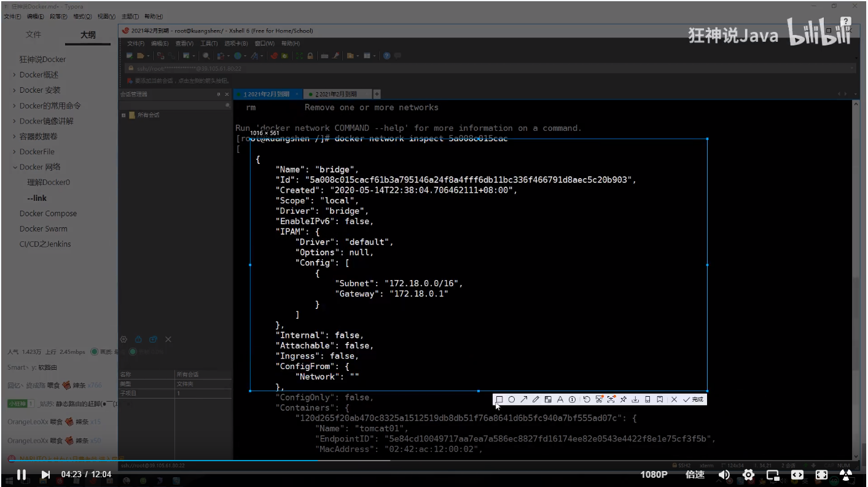Toggle wide-screen player mode

797,474
